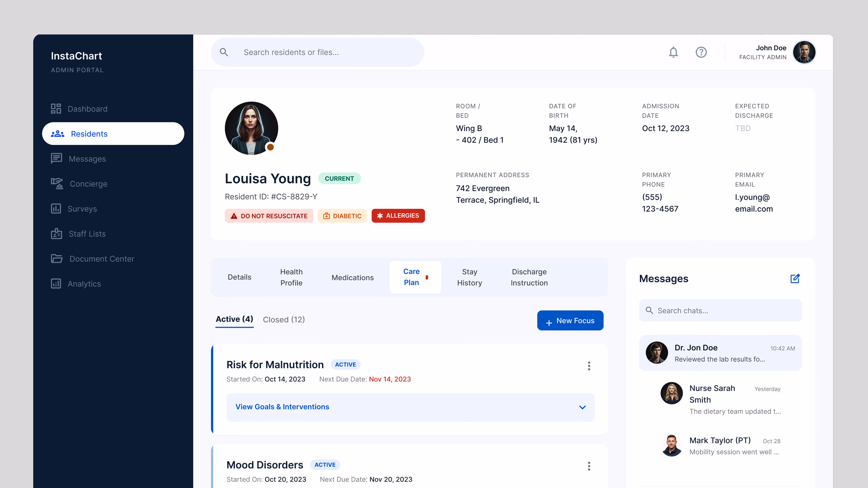The width and height of the screenshot is (868, 488).
Task: Click John Doe's profile avatar
Action: 804,52
